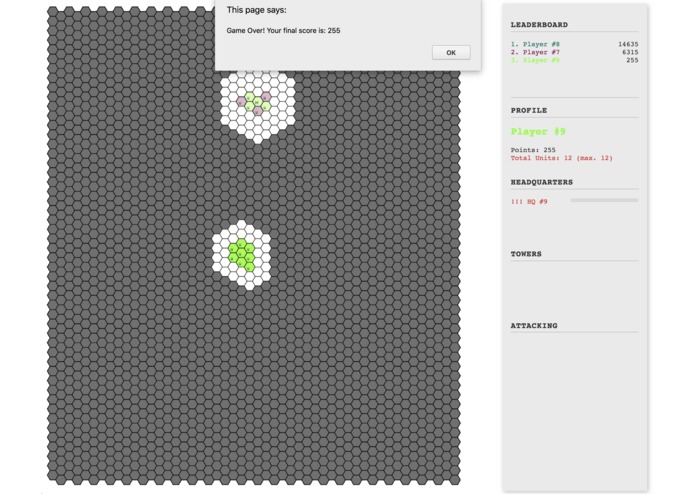
Task: Click OK in the Game Over dialog
Action: point(451,53)
